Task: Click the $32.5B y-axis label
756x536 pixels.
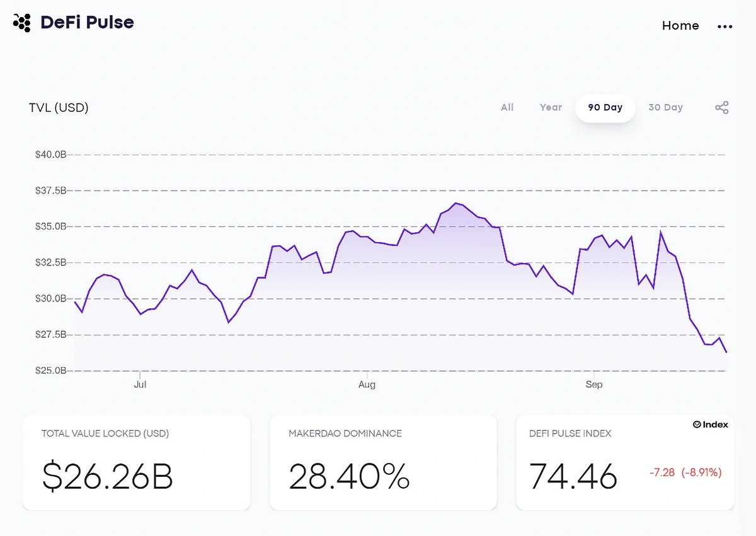Action: 50,262
